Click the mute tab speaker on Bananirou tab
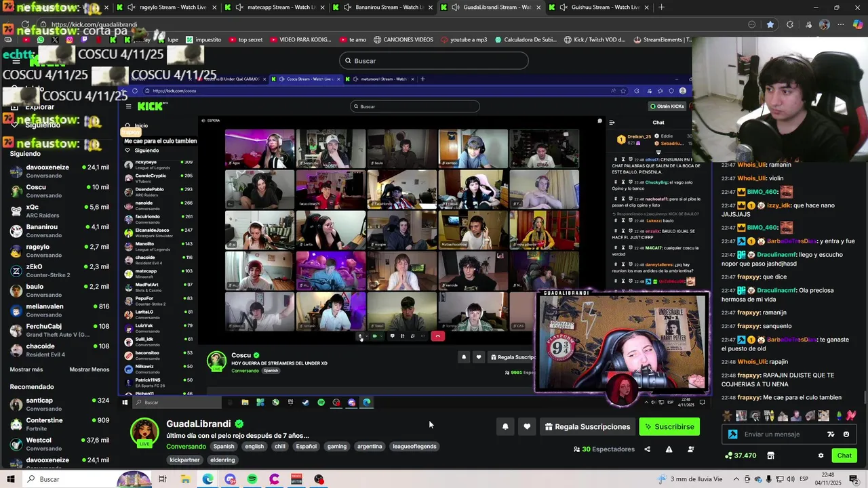The width and height of the screenshot is (868, 488). pos(348,7)
